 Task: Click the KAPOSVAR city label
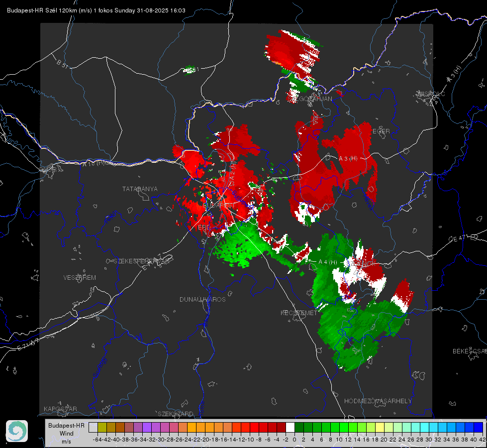click(60, 409)
